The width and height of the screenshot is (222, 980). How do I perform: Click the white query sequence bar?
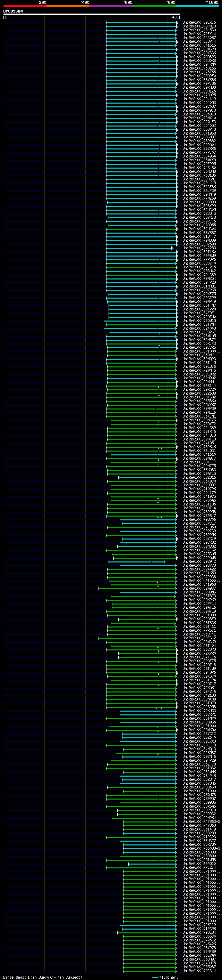92,15
